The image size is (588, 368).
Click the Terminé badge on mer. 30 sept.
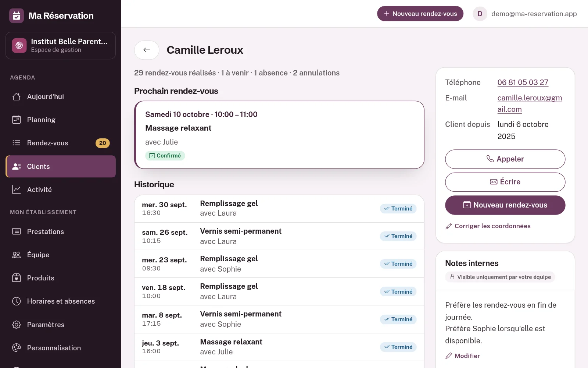point(398,209)
